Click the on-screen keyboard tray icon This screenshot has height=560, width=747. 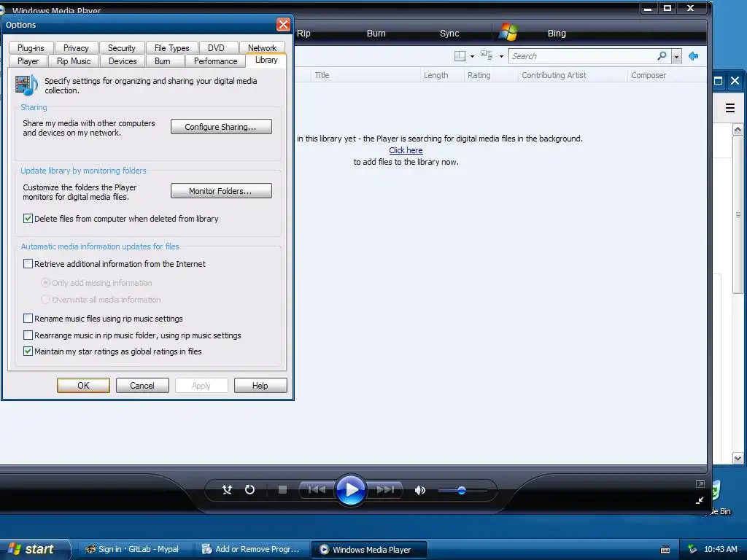click(665, 550)
